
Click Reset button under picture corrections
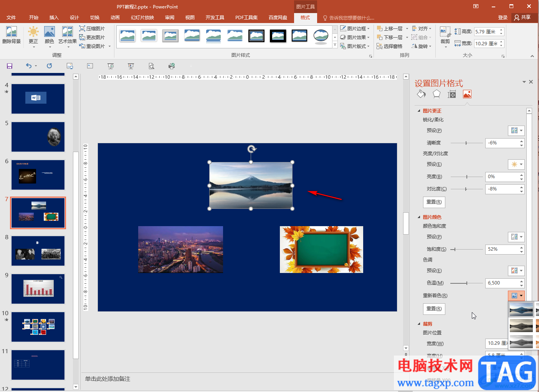coord(434,202)
